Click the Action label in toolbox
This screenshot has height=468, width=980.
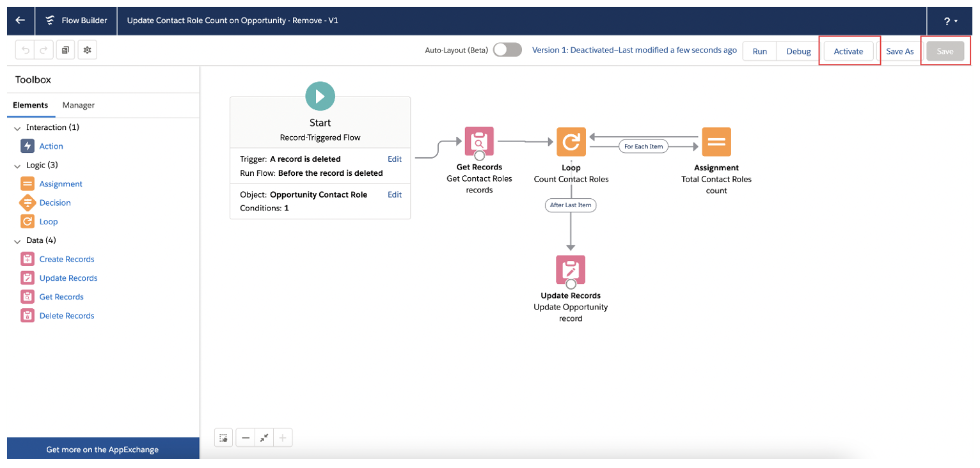51,146
